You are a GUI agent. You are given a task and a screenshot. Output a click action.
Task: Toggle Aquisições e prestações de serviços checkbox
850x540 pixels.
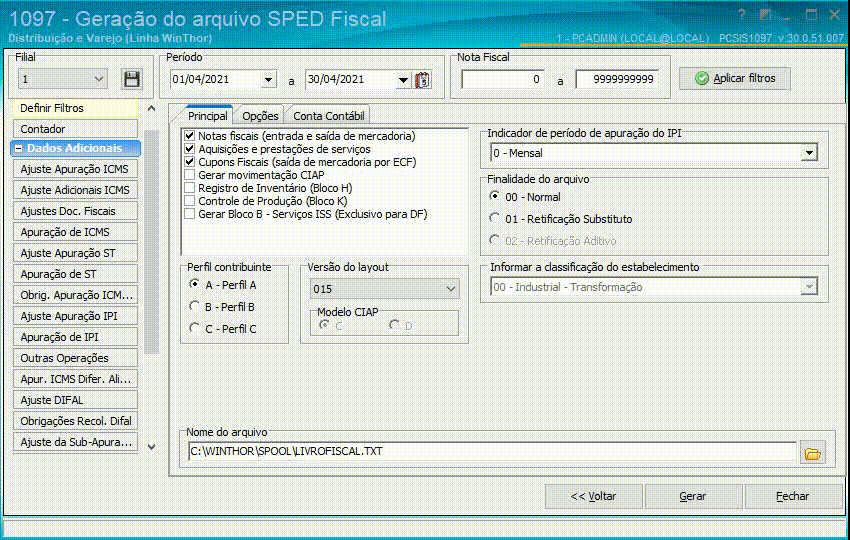pos(189,149)
